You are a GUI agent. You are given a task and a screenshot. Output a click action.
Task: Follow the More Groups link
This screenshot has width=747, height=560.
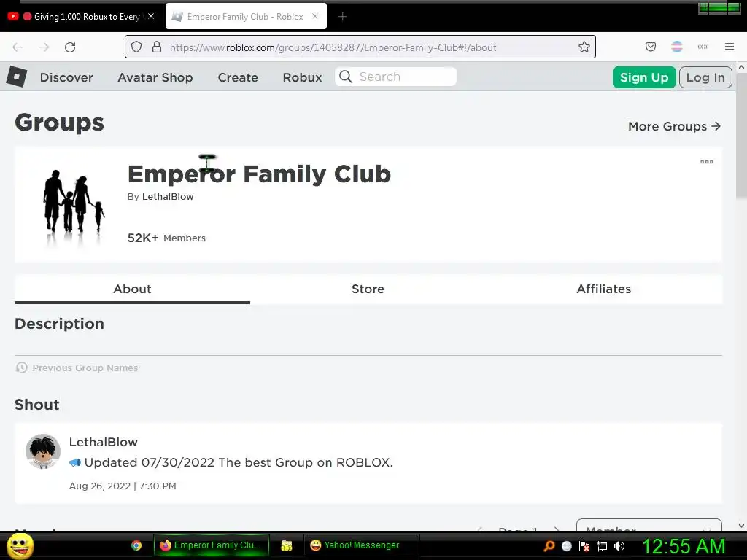[x=674, y=126]
